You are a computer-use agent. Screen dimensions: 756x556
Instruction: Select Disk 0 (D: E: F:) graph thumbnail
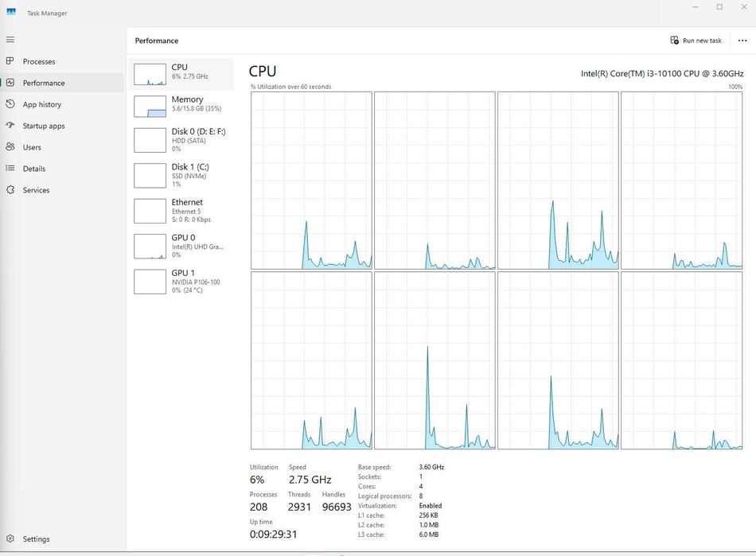[150, 140]
